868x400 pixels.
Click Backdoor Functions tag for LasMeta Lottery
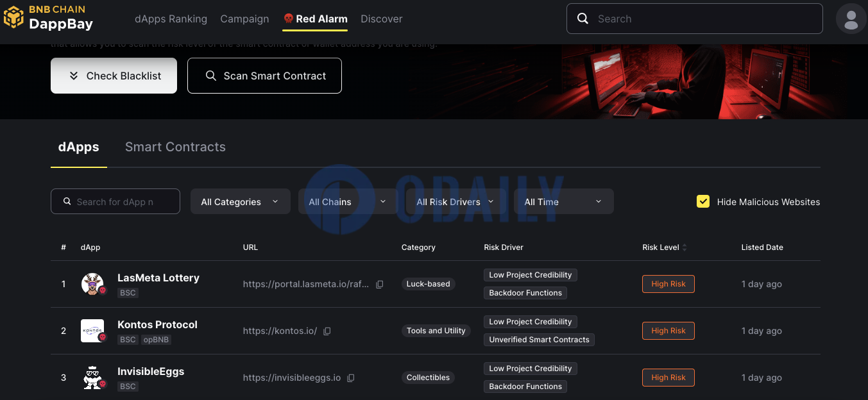(525, 293)
